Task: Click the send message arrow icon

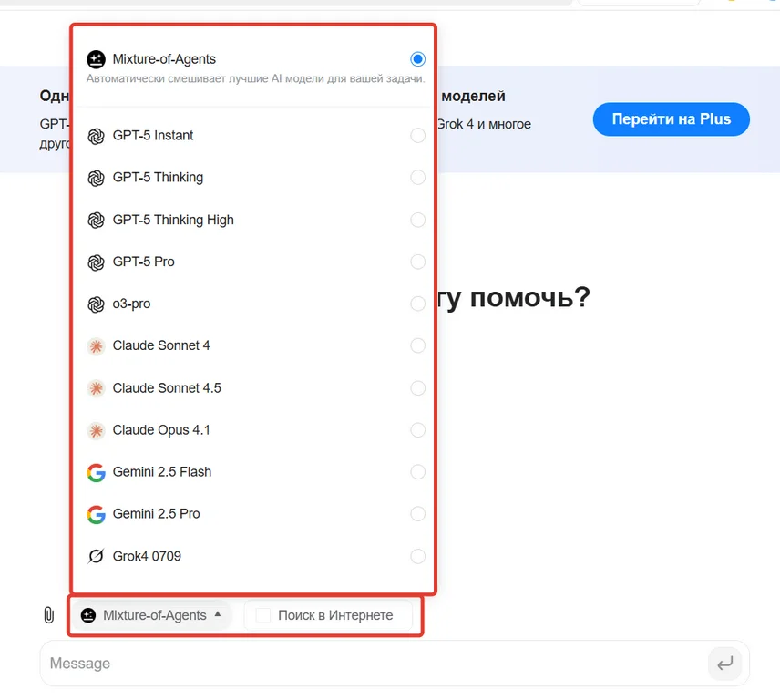Action: pyautogui.click(x=724, y=664)
